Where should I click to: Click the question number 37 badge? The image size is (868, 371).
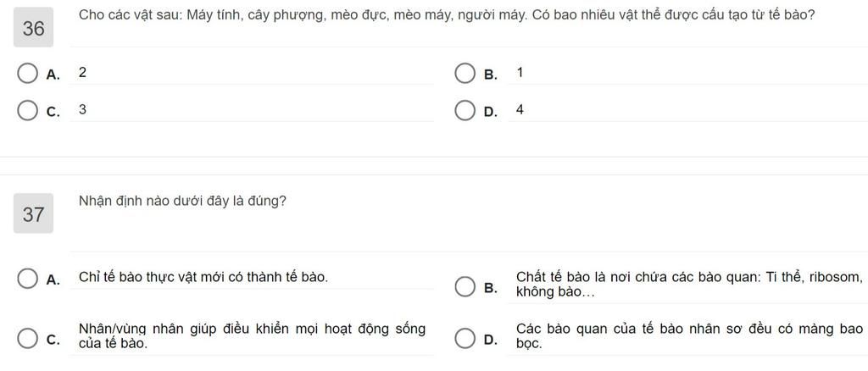(x=34, y=214)
